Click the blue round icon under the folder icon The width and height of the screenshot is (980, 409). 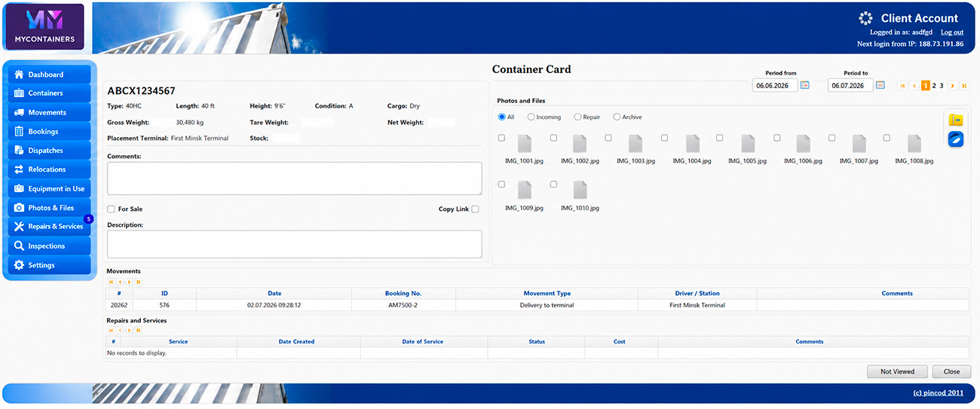956,139
